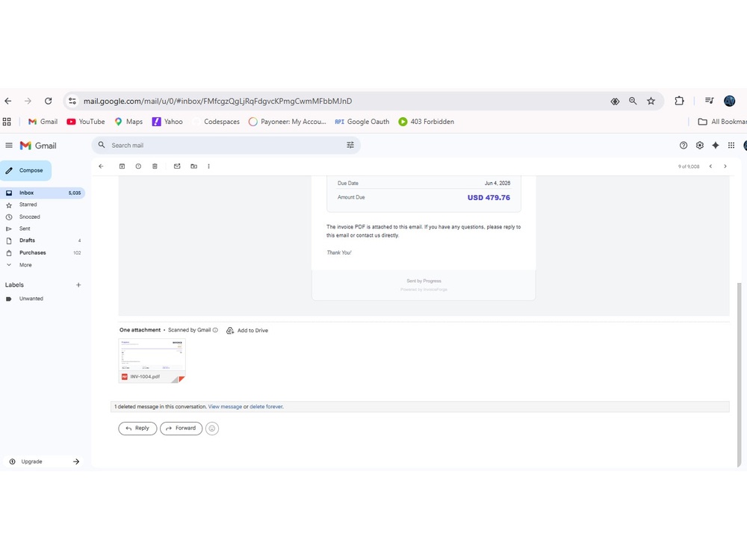Open the Move to folder icon
The image size is (747, 560).
pyautogui.click(x=194, y=167)
